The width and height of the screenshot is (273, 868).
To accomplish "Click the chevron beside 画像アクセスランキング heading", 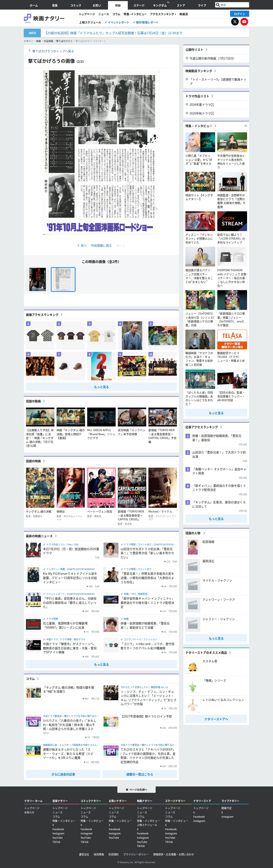I will click(61, 315).
